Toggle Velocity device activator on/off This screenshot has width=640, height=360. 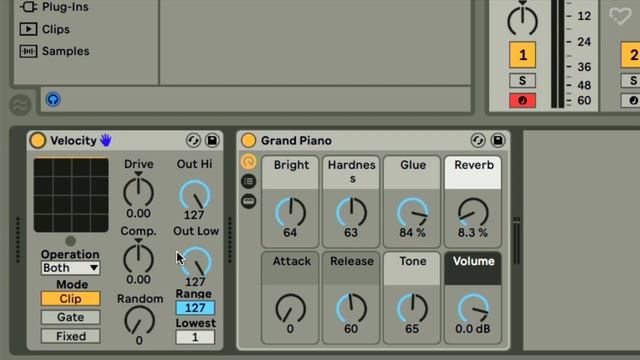click(38, 140)
